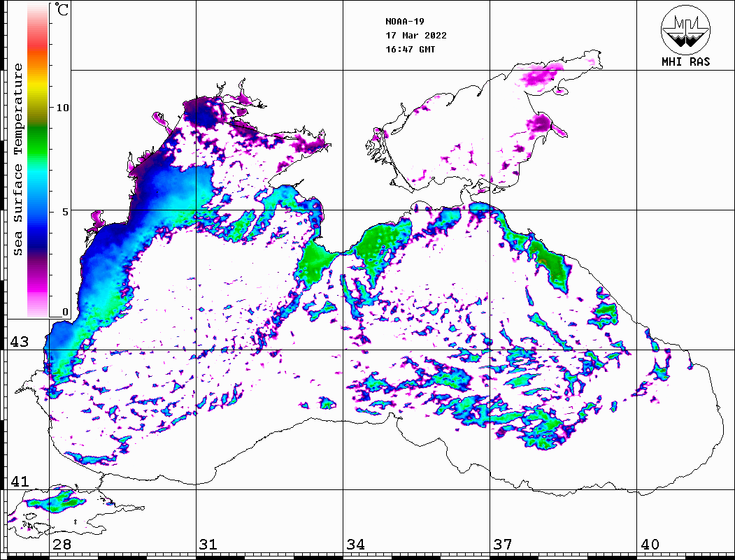
Task: Click the MHI RAS logo emblem
Action: click(685, 29)
